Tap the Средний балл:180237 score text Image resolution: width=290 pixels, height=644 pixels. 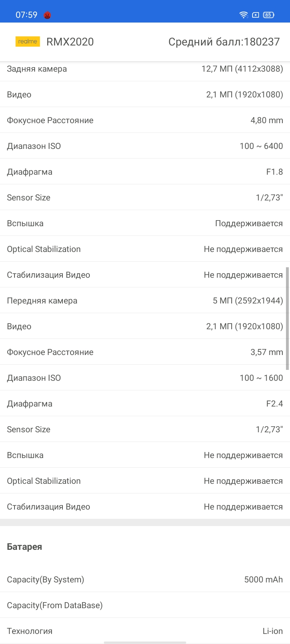click(224, 42)
